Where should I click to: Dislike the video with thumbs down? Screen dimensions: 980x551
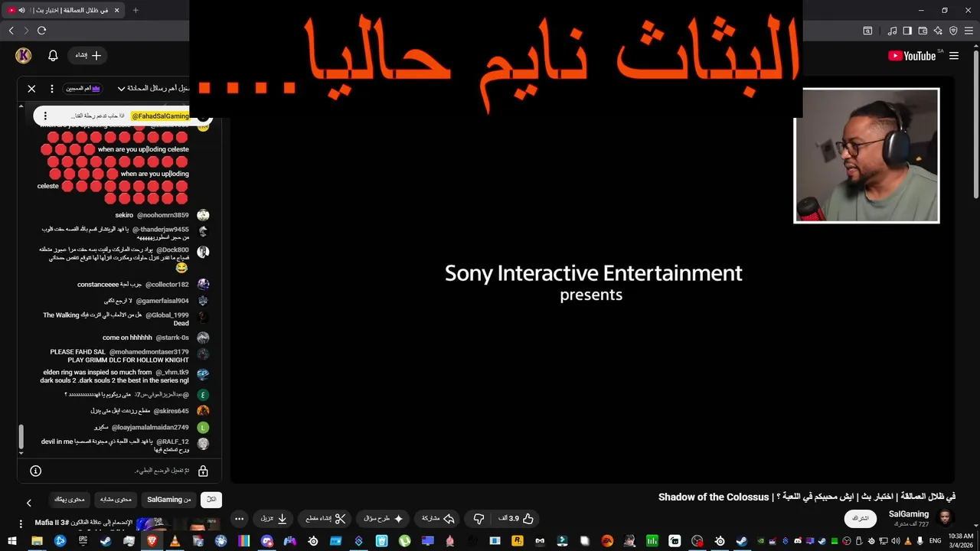click(479, 518)
